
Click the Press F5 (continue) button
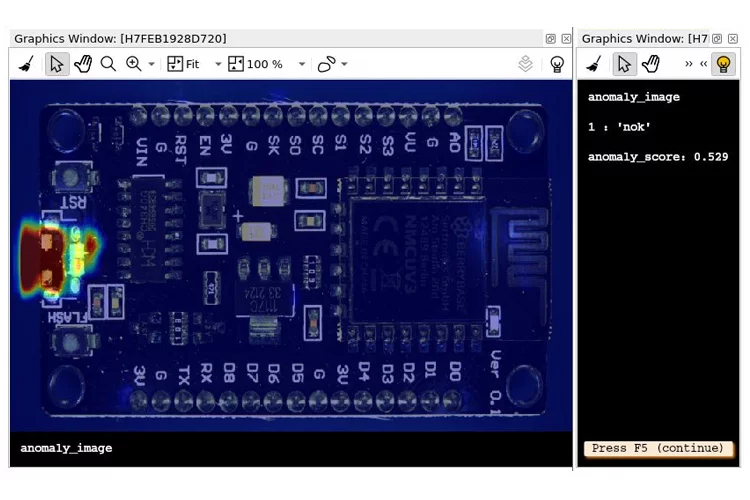[658, 448]
